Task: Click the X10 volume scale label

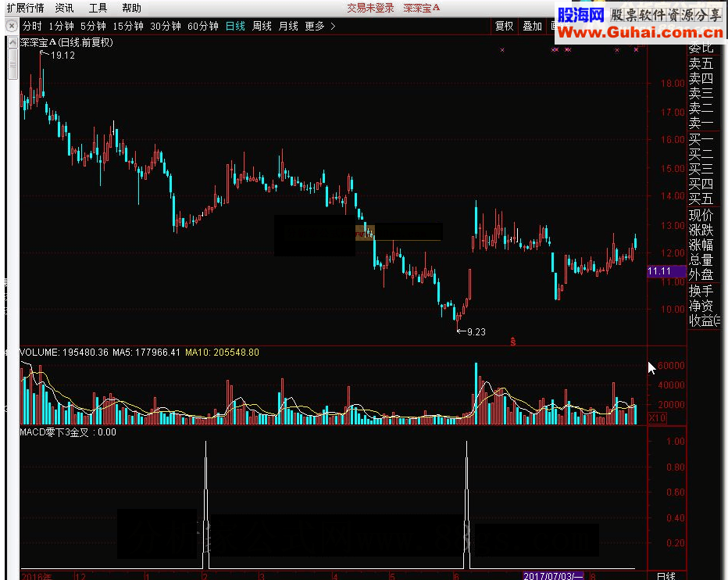Action: pos(657,418)
